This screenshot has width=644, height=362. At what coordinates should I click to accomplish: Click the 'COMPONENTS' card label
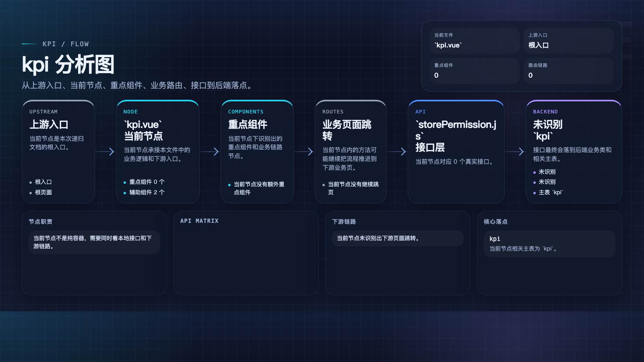246,112
